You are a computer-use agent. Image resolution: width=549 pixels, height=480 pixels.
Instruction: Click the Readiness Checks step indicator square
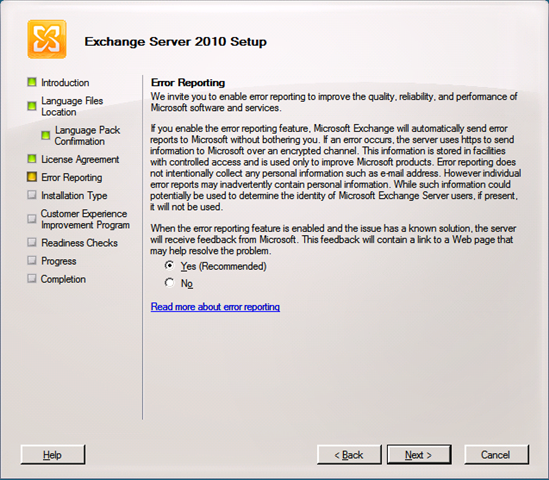pos(32,242)
